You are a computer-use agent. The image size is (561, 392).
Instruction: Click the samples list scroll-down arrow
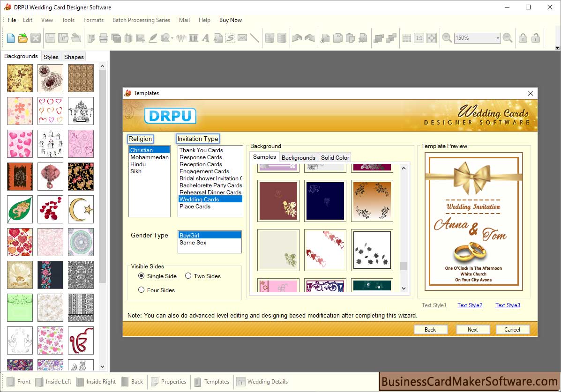coord(404,288)
